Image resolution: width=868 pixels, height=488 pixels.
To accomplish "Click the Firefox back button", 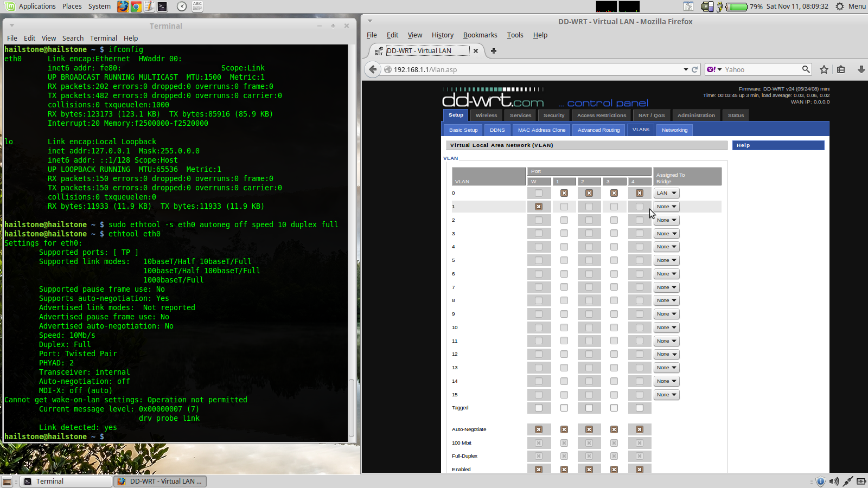I will click(373, 69).
